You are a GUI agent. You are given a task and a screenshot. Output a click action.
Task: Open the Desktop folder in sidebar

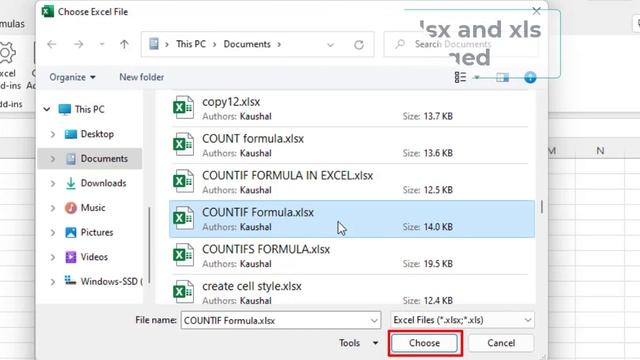click(97, 134)
